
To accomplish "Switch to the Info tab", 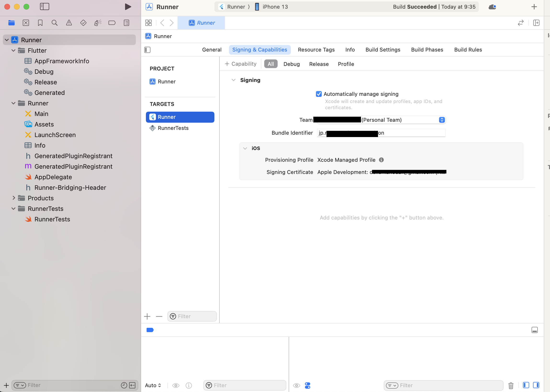I will coord(350,50).
